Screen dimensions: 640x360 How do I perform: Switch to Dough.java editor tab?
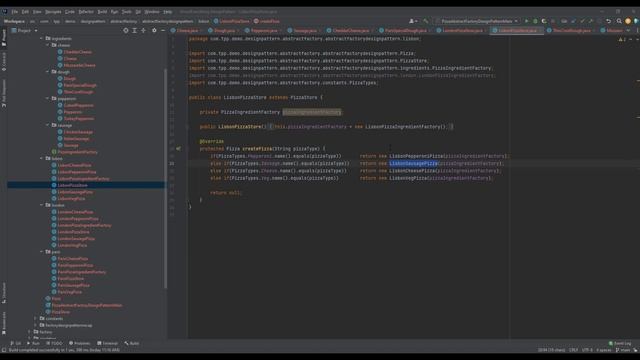(224, 31)
